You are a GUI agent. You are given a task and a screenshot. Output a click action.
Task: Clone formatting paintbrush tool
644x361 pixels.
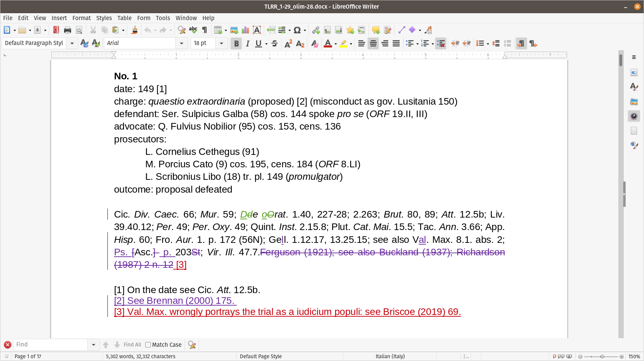pyautogui.click(x=134, y=30)
